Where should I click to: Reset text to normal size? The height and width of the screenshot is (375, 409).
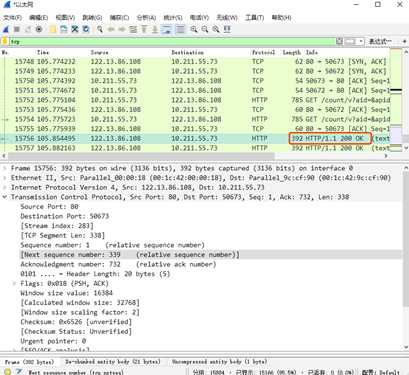point(216,30)
